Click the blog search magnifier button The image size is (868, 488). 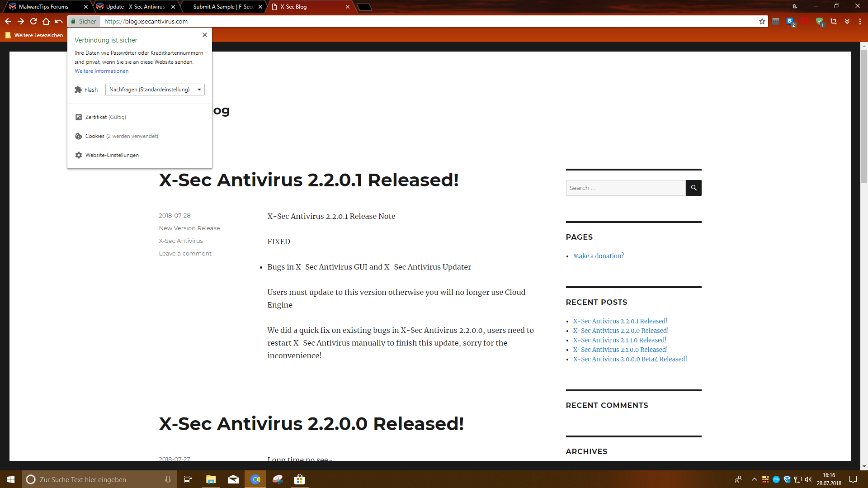click(693, 188)
